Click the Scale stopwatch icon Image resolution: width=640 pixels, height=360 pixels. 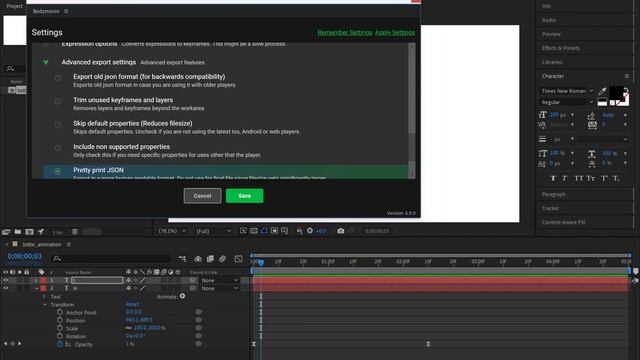point(60,328)
